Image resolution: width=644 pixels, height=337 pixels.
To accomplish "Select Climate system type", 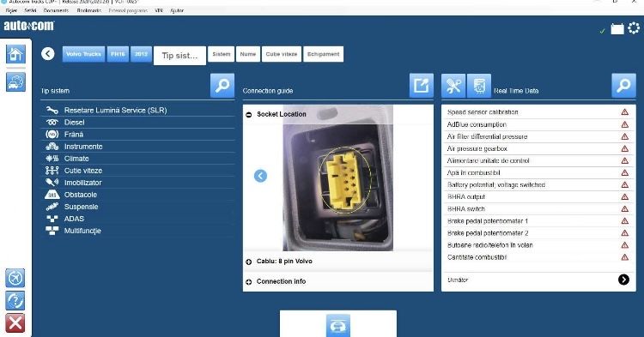I will tap(137, 159).
